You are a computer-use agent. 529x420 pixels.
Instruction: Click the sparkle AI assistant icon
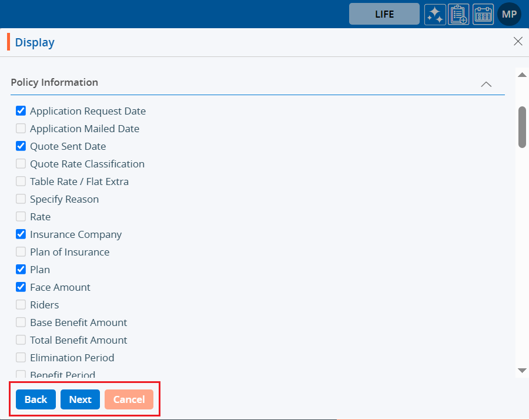(x=435, y=15)
